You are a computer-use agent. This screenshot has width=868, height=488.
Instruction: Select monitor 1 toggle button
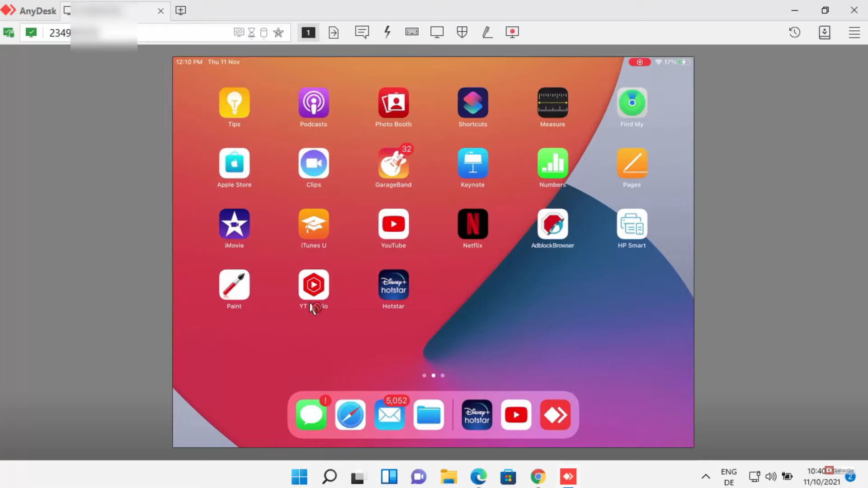(x=308, y=32)
